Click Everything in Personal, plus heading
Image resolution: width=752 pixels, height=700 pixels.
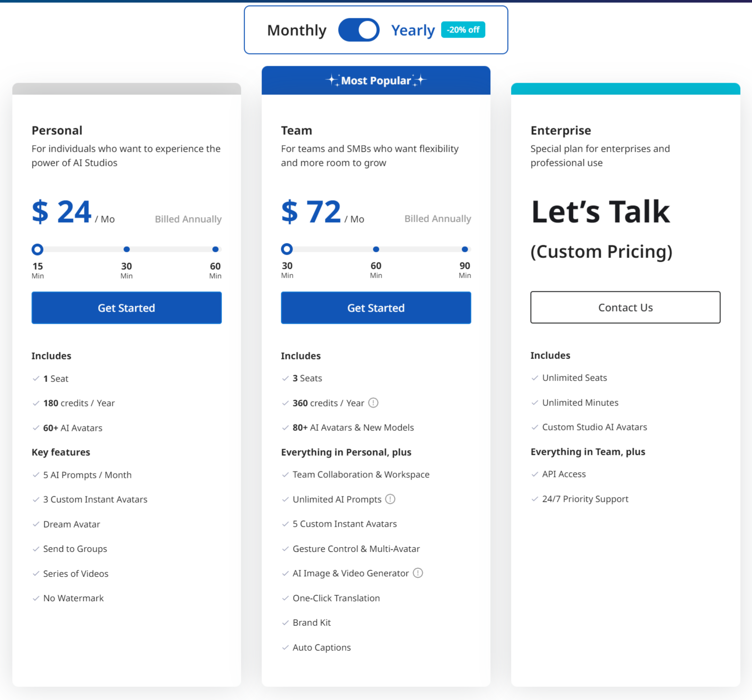(x=346, y=452)
